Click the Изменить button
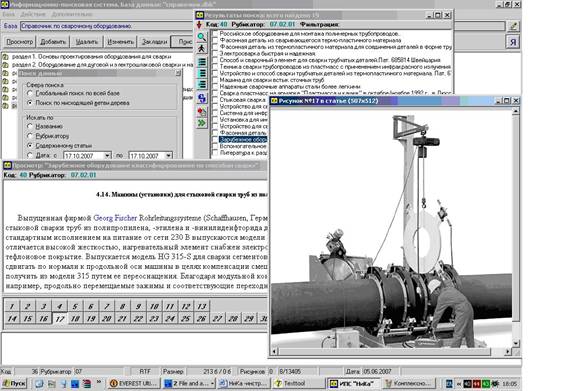 120,42
